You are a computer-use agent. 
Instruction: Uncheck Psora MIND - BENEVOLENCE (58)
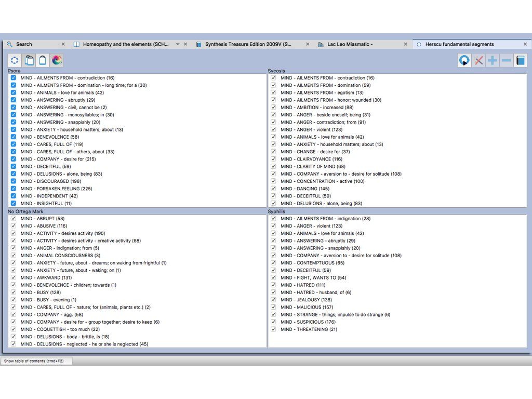click(13, 137)
